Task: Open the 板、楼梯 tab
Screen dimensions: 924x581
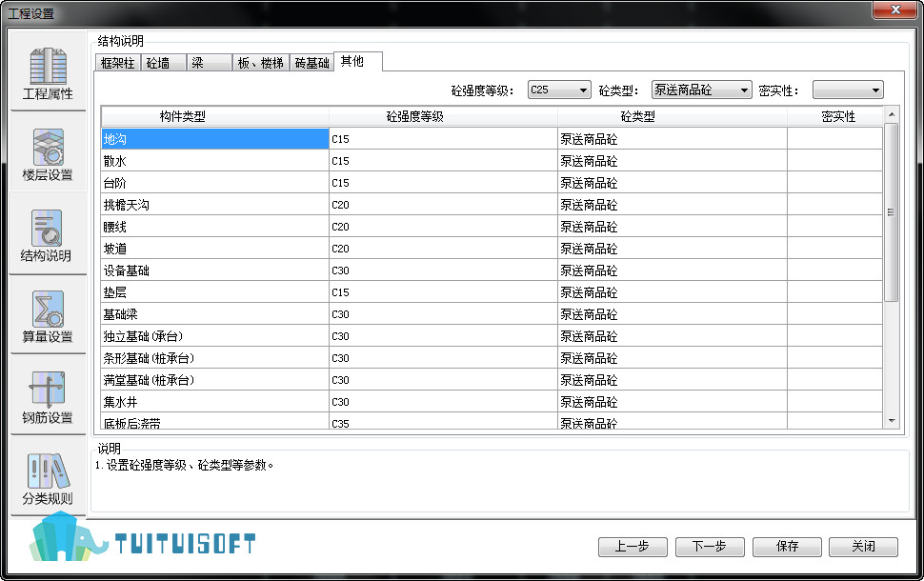Action: click(x=260, y=63)
